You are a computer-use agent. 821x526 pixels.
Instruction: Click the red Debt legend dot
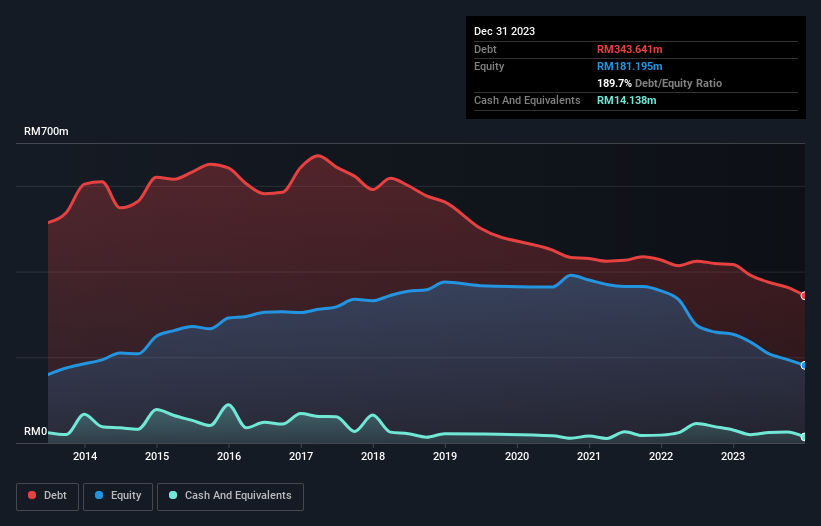(x=32, y=495)
